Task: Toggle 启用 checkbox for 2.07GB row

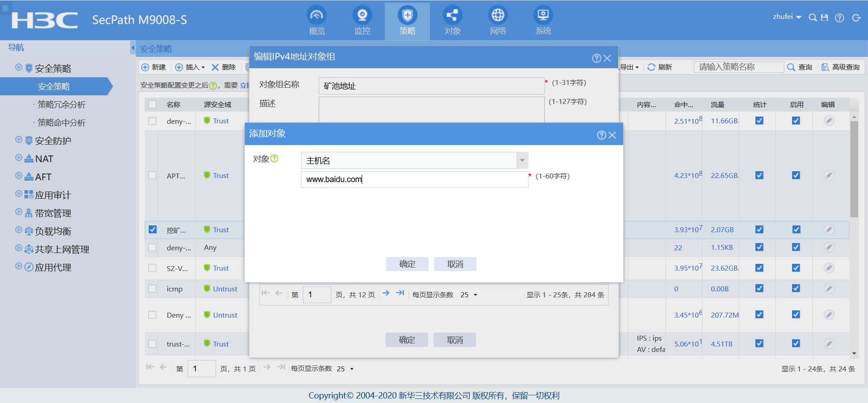Action: (796, 230)
